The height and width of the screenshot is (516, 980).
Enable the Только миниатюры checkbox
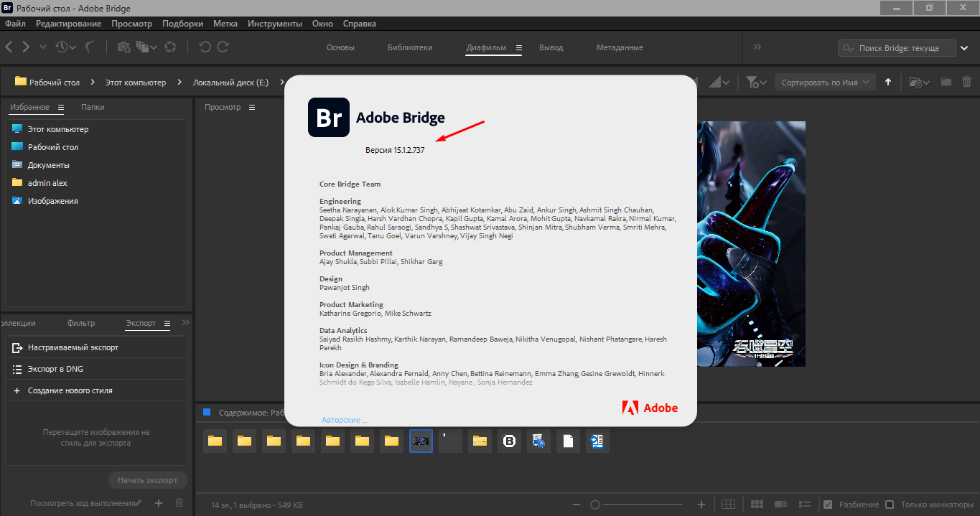[890, 505]
